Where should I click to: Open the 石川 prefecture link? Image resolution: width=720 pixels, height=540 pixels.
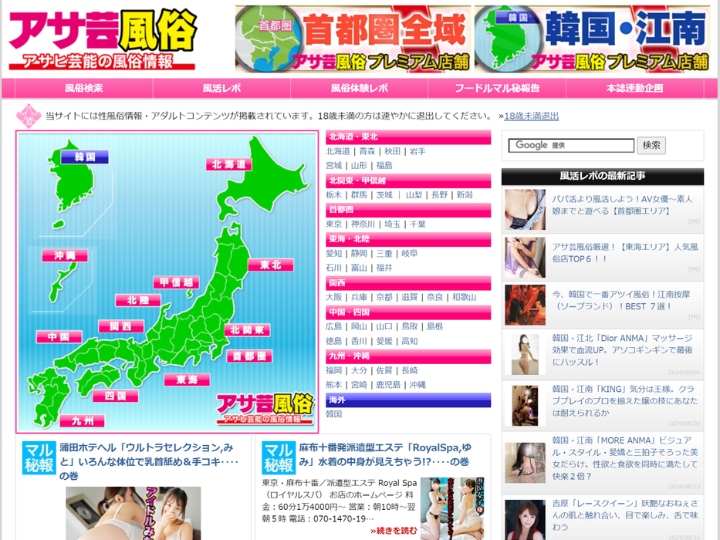coord(334,268)
